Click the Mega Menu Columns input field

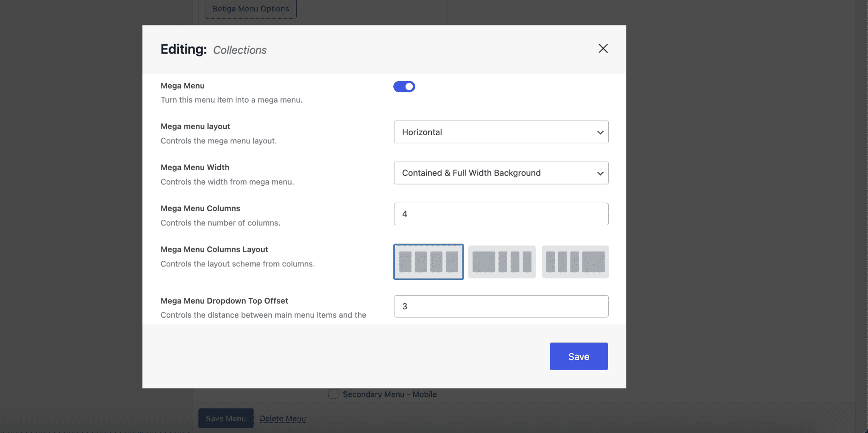(x=501, y=214)
